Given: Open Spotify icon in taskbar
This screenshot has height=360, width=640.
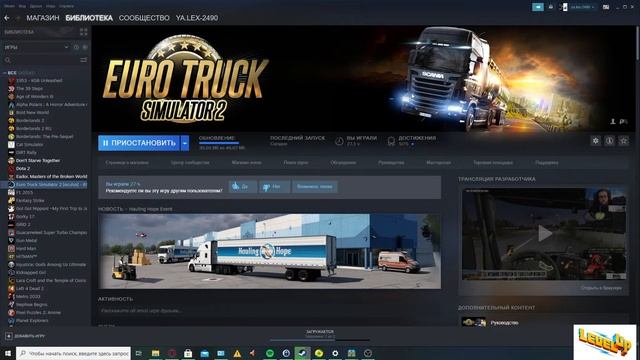Looking at the screenshot, I should click(270, 353).
